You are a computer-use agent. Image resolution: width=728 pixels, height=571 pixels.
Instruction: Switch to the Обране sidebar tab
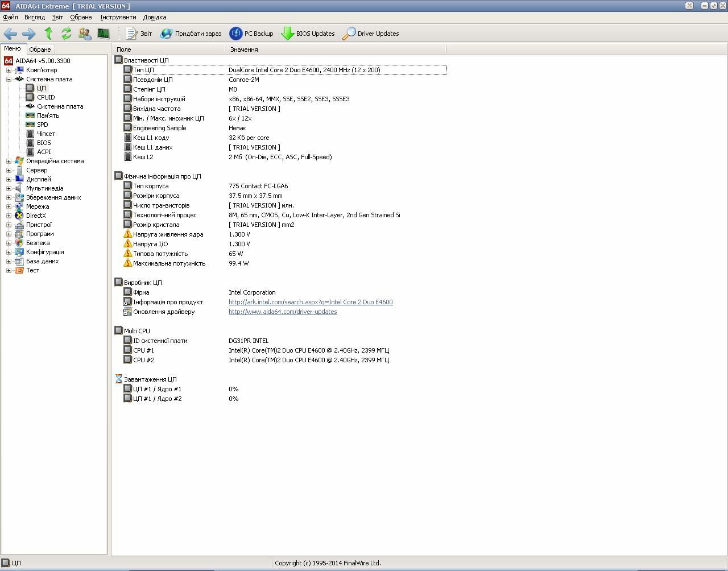coord(40,49)
